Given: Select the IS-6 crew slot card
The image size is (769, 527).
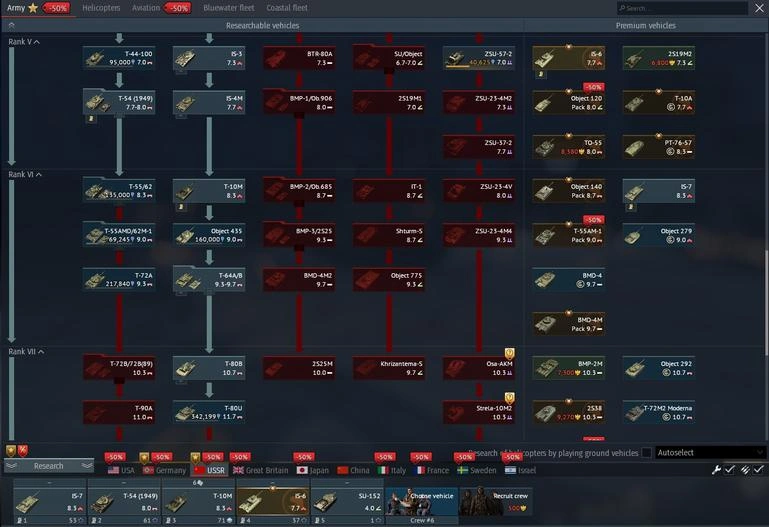Looking at the screenshot, I should pos(273,502).
